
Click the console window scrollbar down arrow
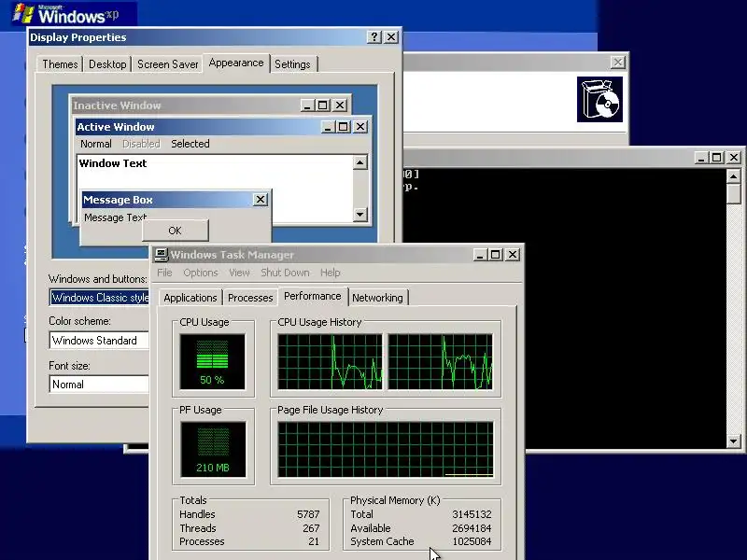click(x=734, y=441)
